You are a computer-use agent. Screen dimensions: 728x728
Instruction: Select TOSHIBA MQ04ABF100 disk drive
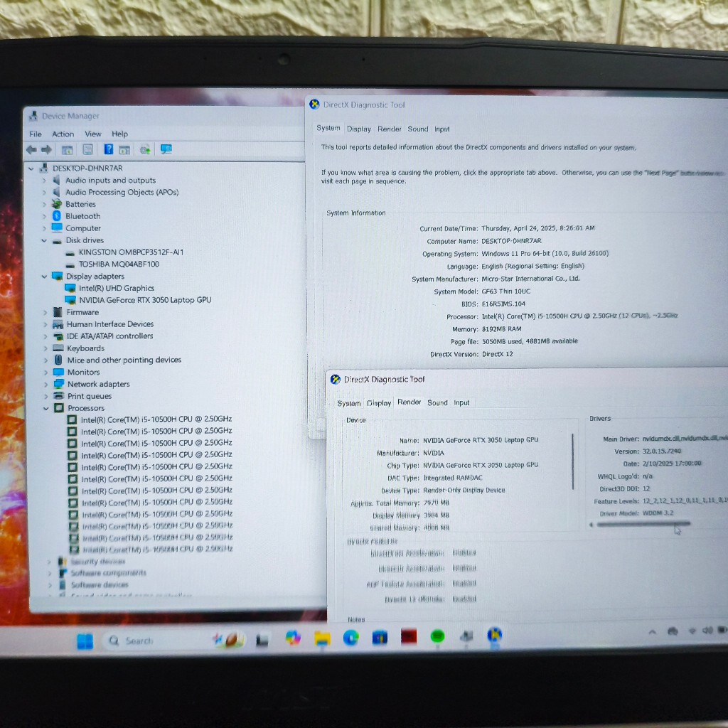[119, 264]
